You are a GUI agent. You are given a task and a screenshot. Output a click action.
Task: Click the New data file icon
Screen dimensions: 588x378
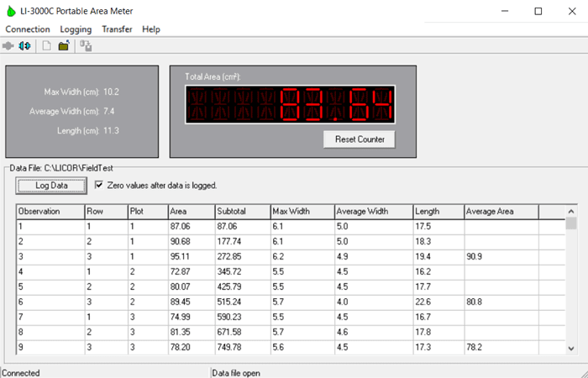[x=47, y=46]
